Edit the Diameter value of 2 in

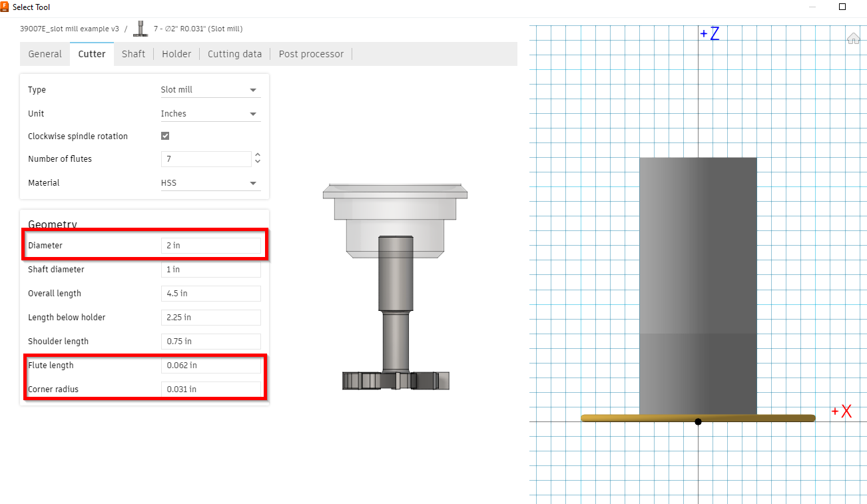coord(210,245)
